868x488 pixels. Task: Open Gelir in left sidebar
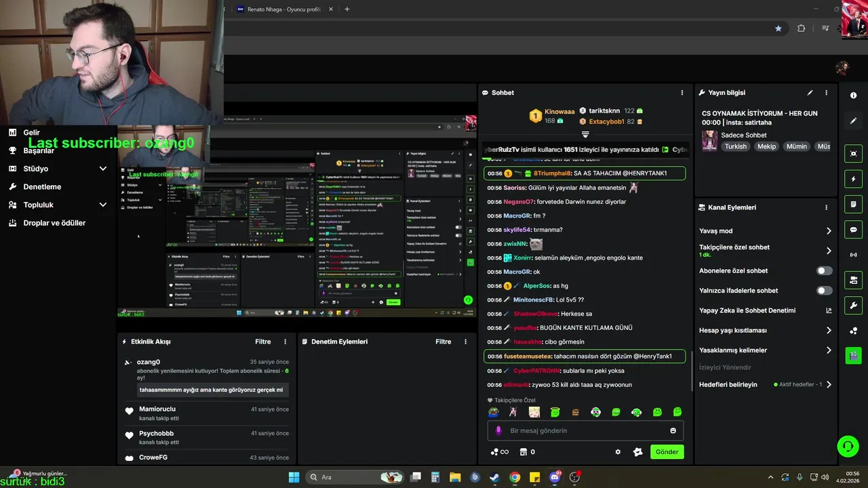point(32,133)
